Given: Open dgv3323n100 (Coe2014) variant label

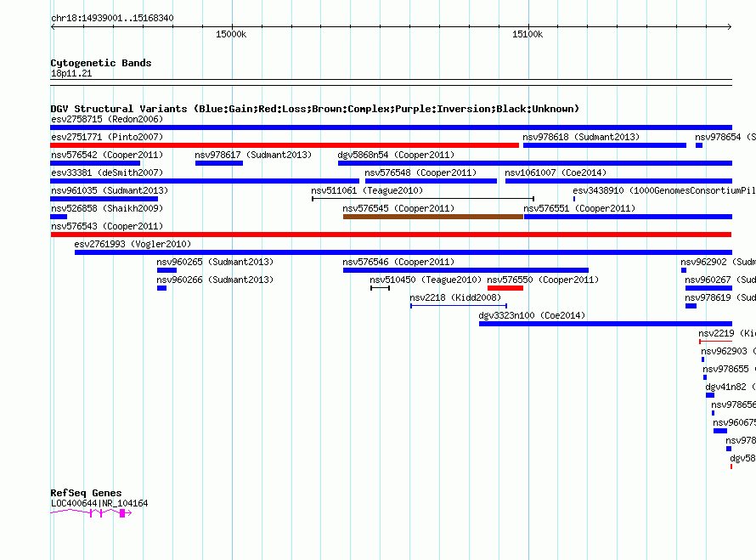Looking at the screenshot, I should [532, 315].
